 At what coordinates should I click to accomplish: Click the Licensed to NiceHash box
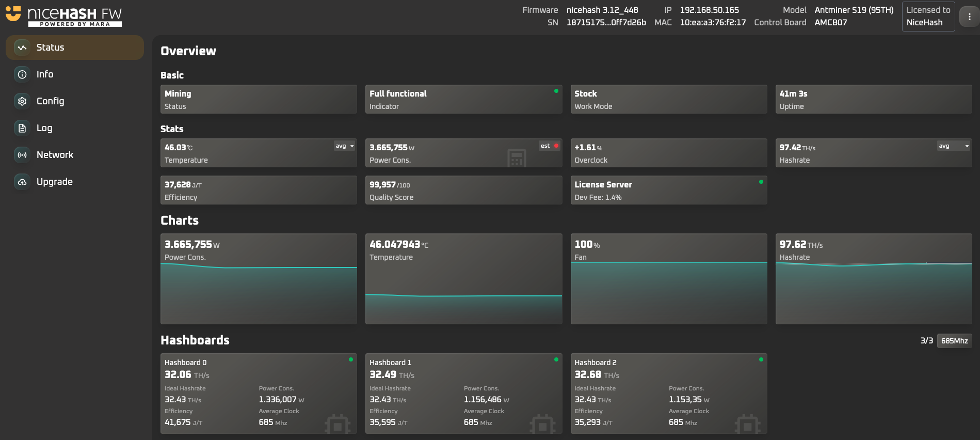[928, 17]
